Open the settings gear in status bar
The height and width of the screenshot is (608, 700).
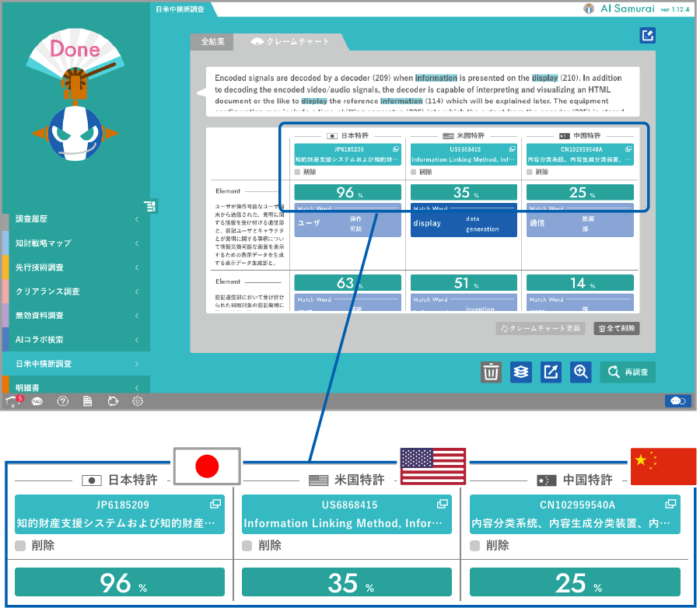[x=138, y=401]
